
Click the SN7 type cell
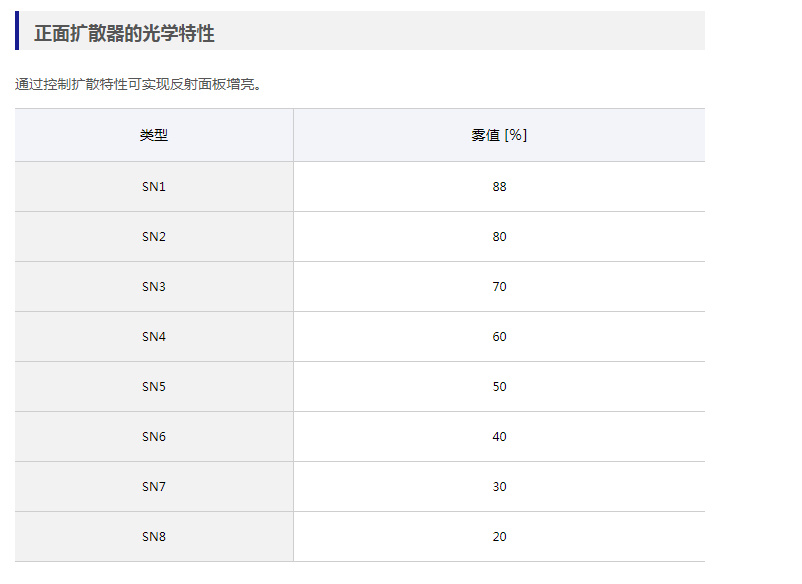click(154, 487)
